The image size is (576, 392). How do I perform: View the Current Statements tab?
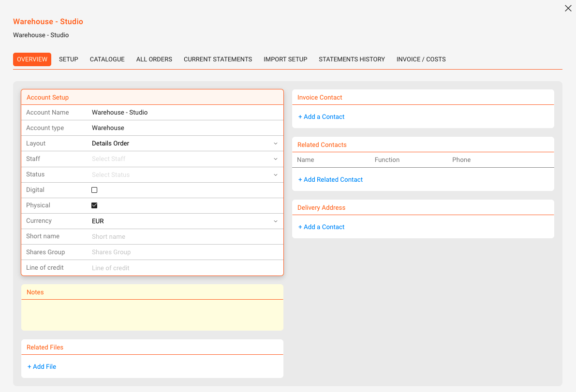pos(218,59)
